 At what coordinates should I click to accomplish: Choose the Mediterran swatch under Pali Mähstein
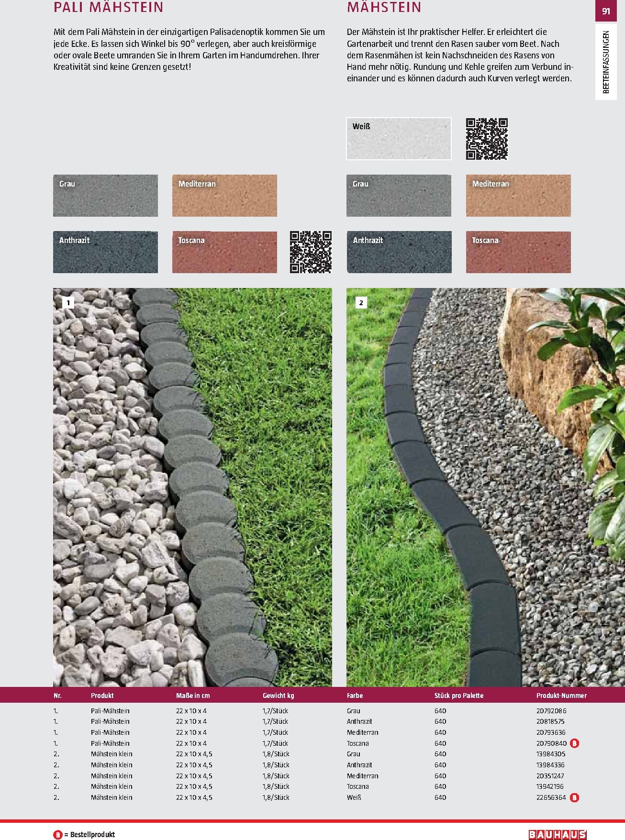click(x=224, y=196)
